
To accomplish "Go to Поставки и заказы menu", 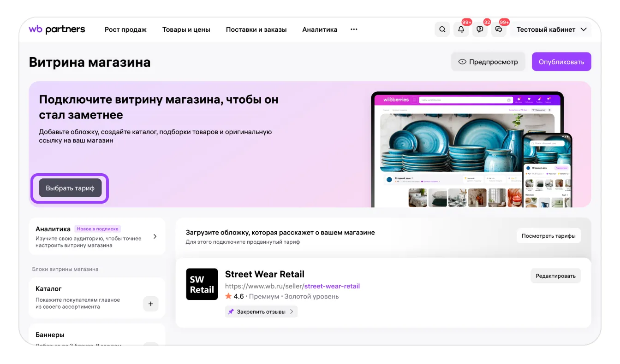I will point(256,29).
